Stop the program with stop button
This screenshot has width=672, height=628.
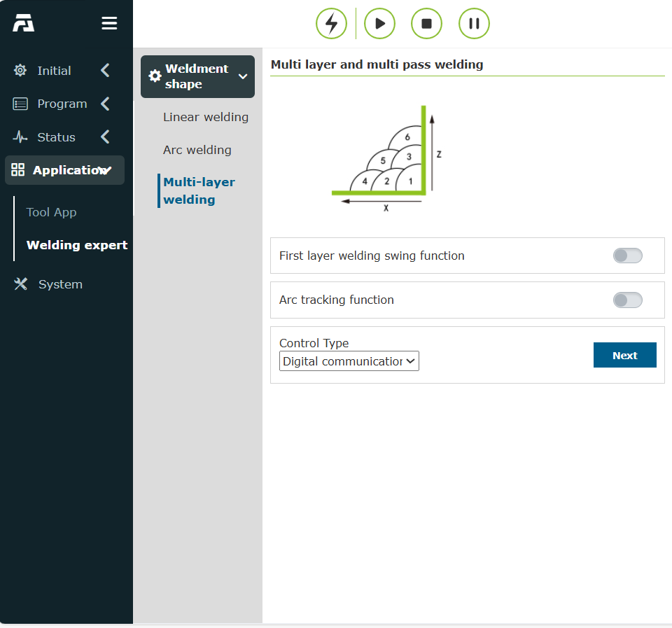426,24
